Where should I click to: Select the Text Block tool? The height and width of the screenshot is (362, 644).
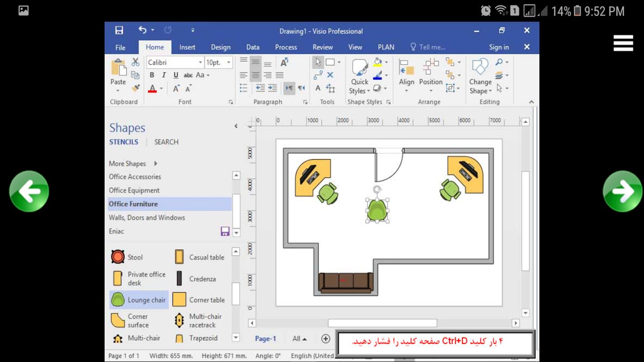(331, 88)
